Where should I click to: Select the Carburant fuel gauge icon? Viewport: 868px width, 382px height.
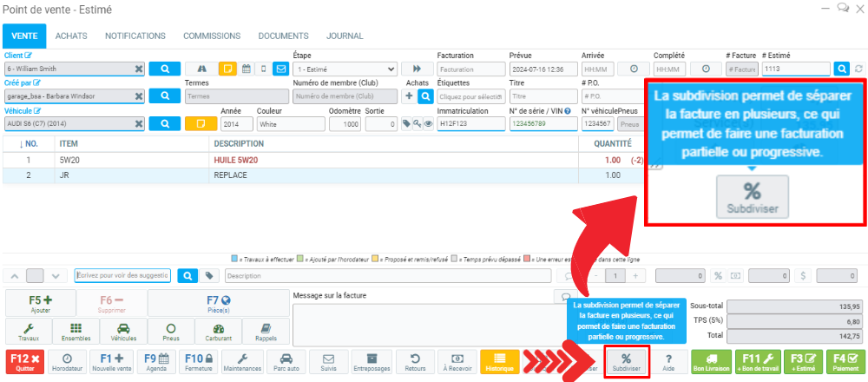(218, 333)
